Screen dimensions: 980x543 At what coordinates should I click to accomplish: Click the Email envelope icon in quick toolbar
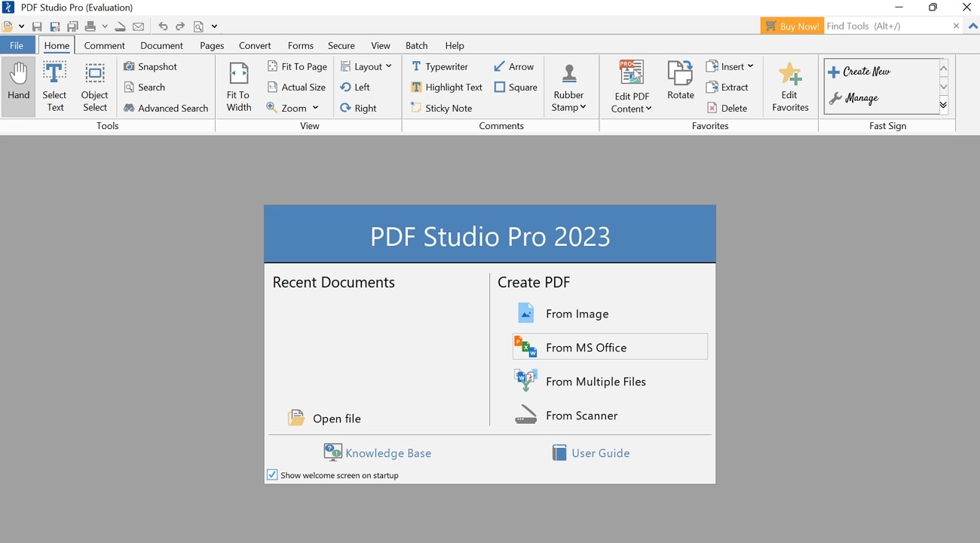[x=138, y=26]
